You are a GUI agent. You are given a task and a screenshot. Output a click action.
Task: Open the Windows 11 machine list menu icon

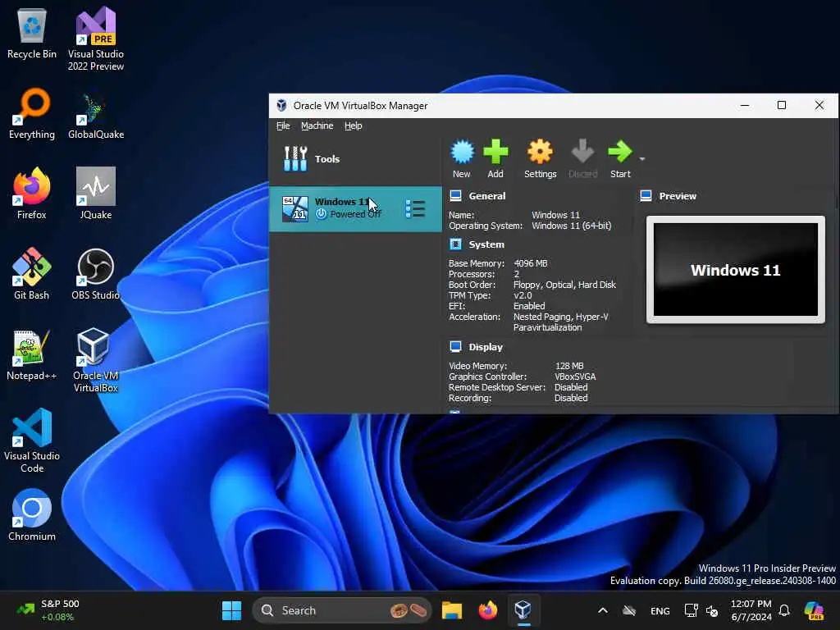coord(415,209)
